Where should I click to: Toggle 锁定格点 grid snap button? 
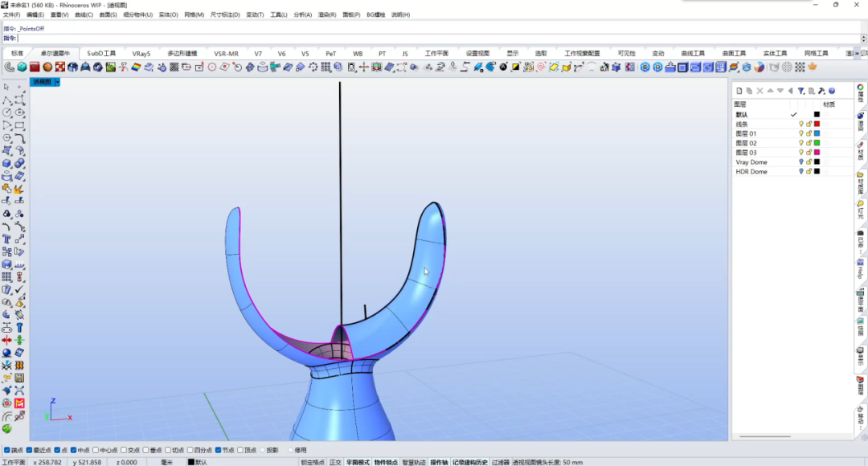313,462
